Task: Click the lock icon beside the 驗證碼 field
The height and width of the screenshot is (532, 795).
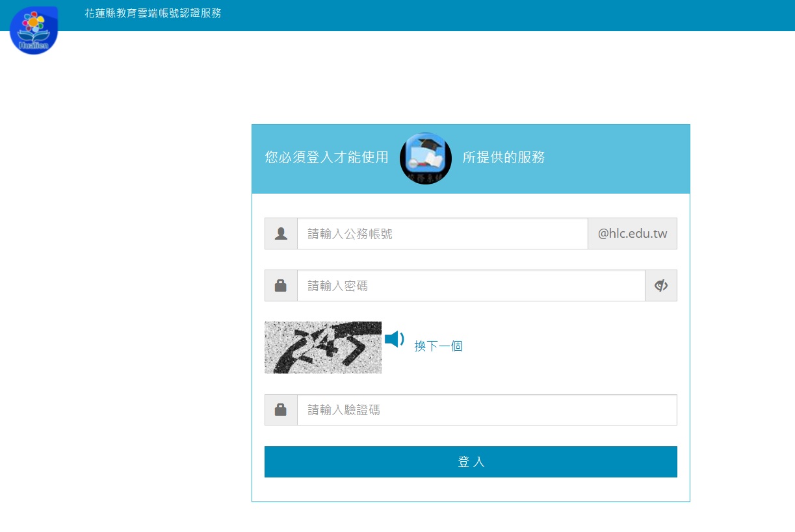Action: click(281, 410)
